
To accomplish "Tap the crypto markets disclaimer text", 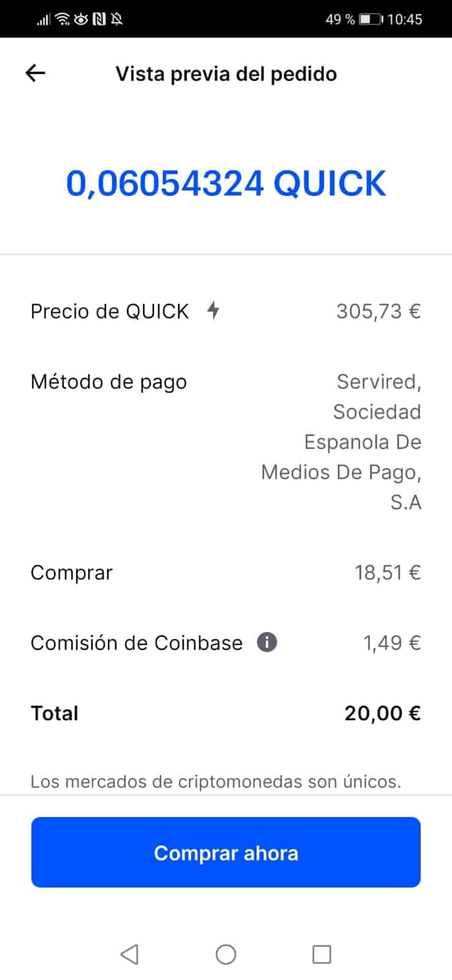I will pos(216,782).
